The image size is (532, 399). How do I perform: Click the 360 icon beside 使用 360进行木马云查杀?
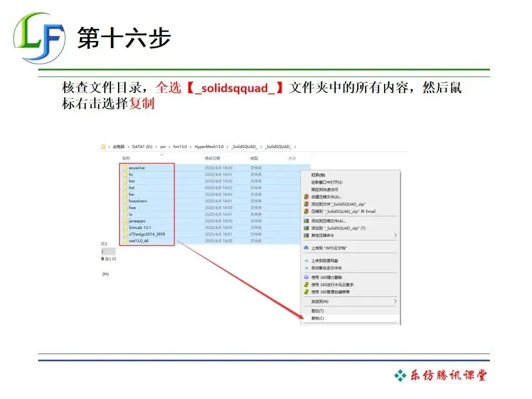tap(306, 285)
